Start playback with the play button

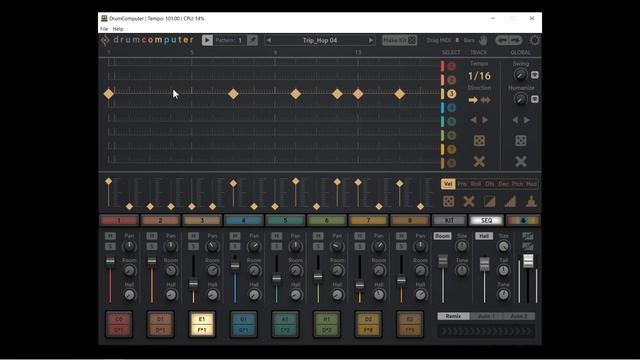pyautogui.click(x=207, y=40)
